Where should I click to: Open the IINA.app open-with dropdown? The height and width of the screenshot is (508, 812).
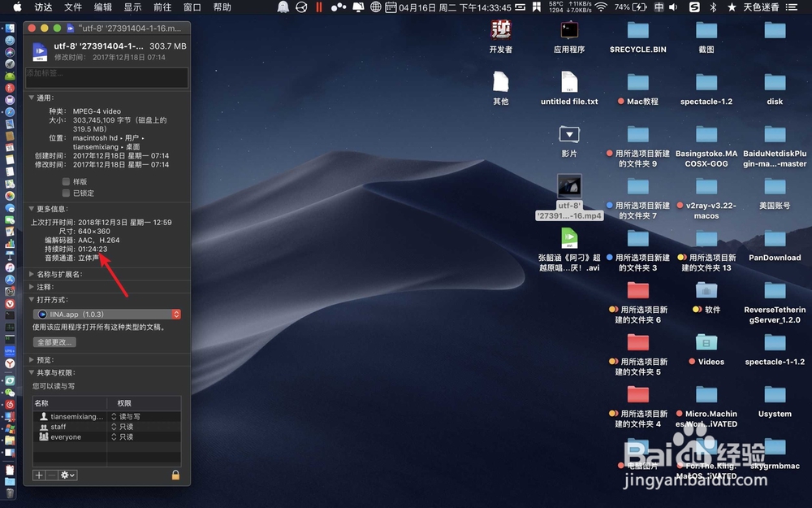(x=106, y=314)
